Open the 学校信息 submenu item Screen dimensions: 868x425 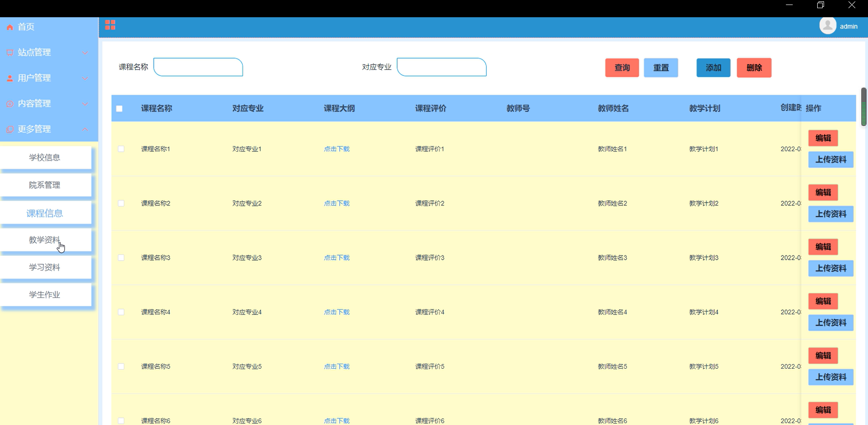pyautogui.click(x=45, y=157)
